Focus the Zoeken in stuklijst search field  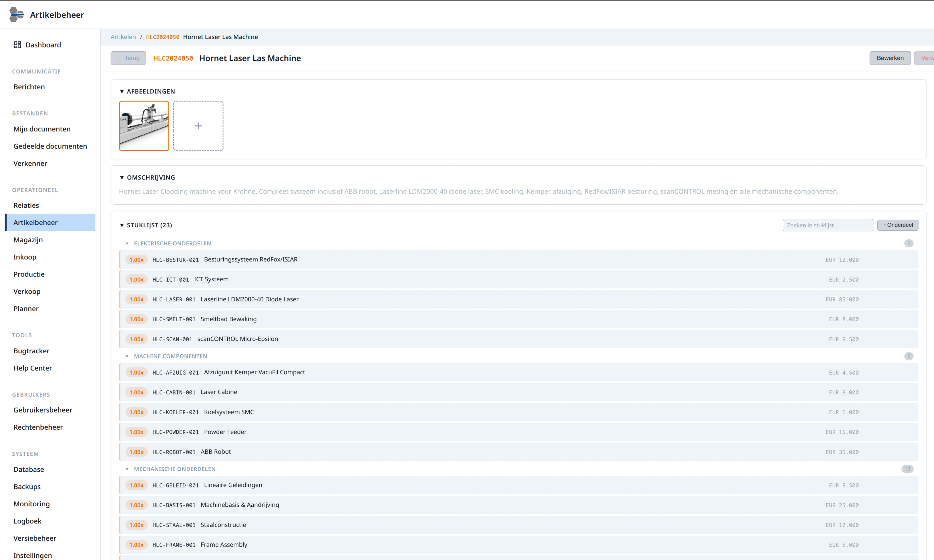[827, 225]
